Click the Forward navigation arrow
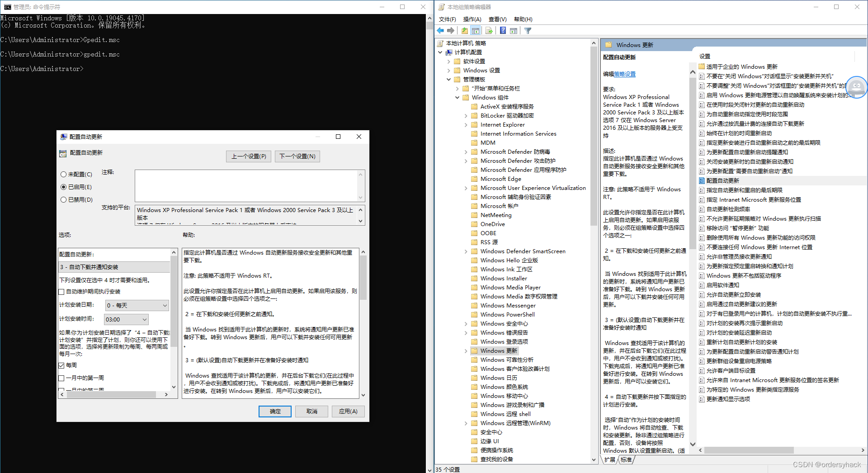The height and width of the screenshot is (473, 868). 451,30
